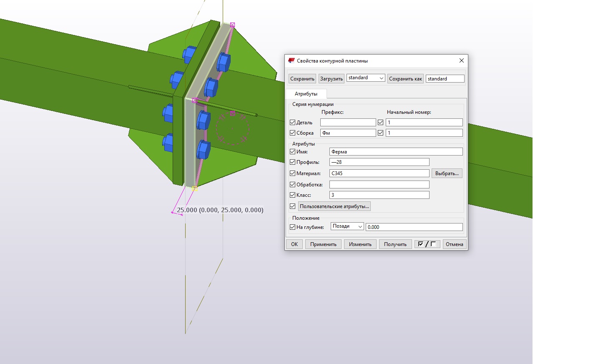Open Пользовательские атрибуты dialog
This screenshot has height=364, width=613.
click(334, 206)
